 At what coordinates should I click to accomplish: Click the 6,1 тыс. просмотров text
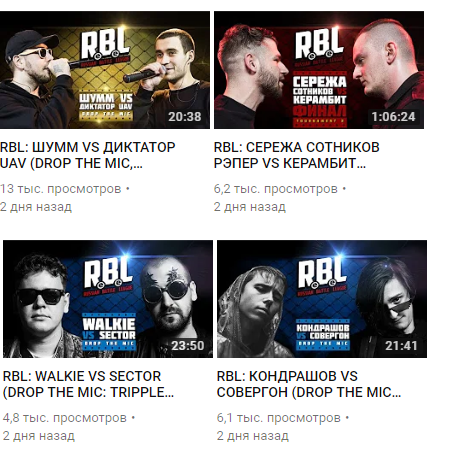click(x=279, y=418)
